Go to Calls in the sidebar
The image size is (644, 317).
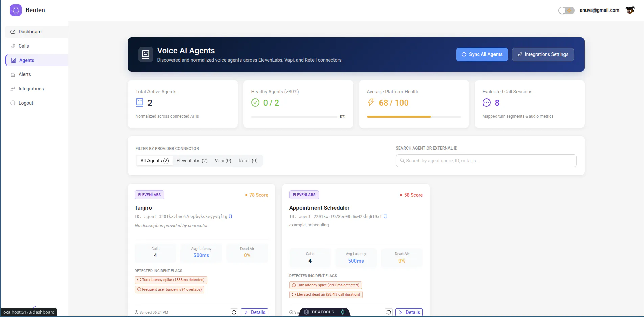point(37,46)
